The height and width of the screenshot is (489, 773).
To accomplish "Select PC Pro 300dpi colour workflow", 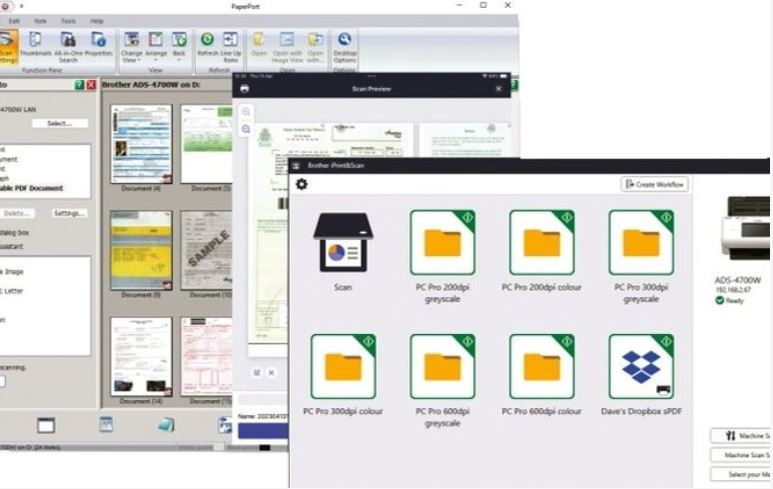I will [343, 366].
